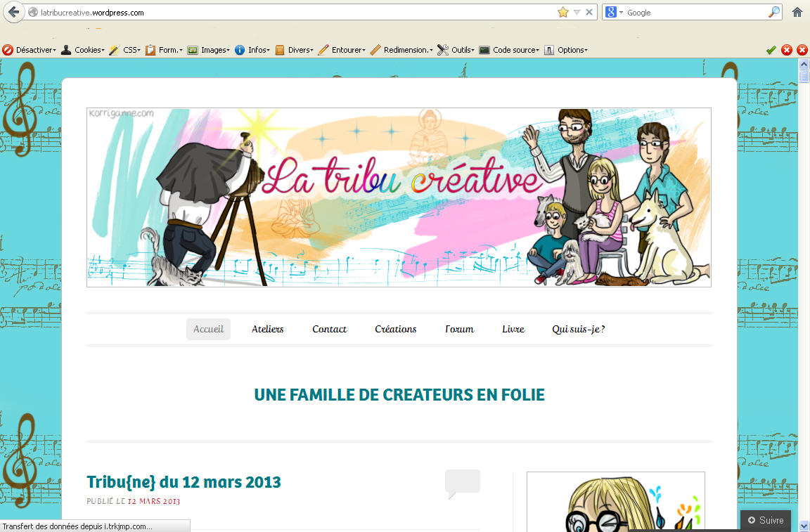Go to the Créations menu page

395,329
